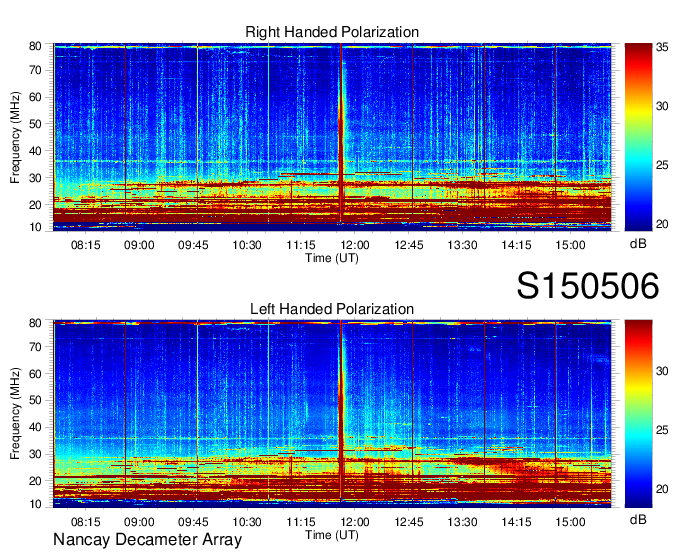This screenshot has height=552, width=680.
Task: Click the dB label beside top colorbar
Action: [638, 244]
